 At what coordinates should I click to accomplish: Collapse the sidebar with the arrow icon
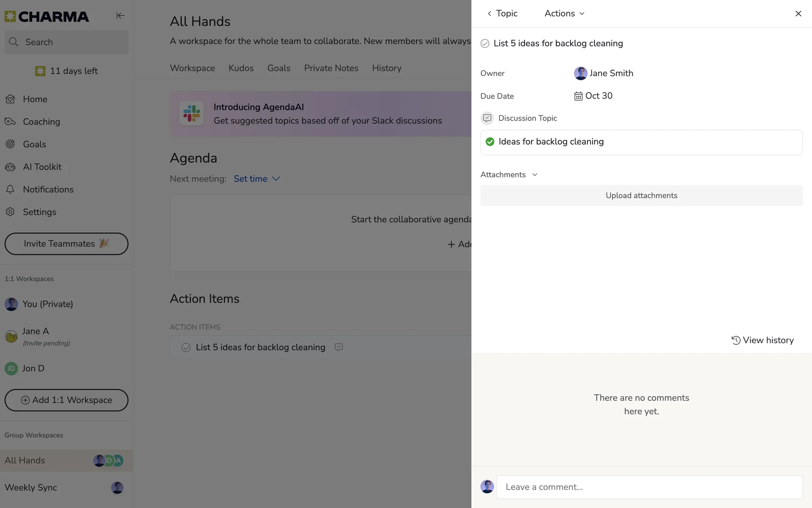coord(120,16)
